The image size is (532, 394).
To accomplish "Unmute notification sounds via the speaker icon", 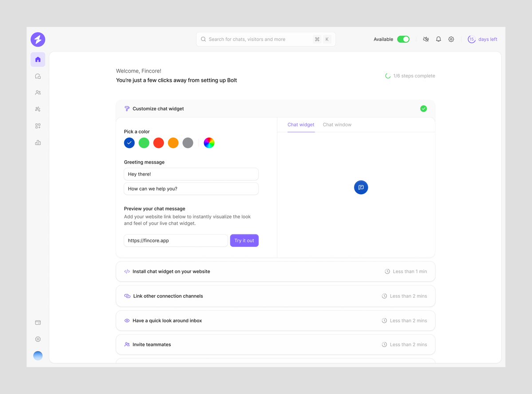I will pos(426,39).
